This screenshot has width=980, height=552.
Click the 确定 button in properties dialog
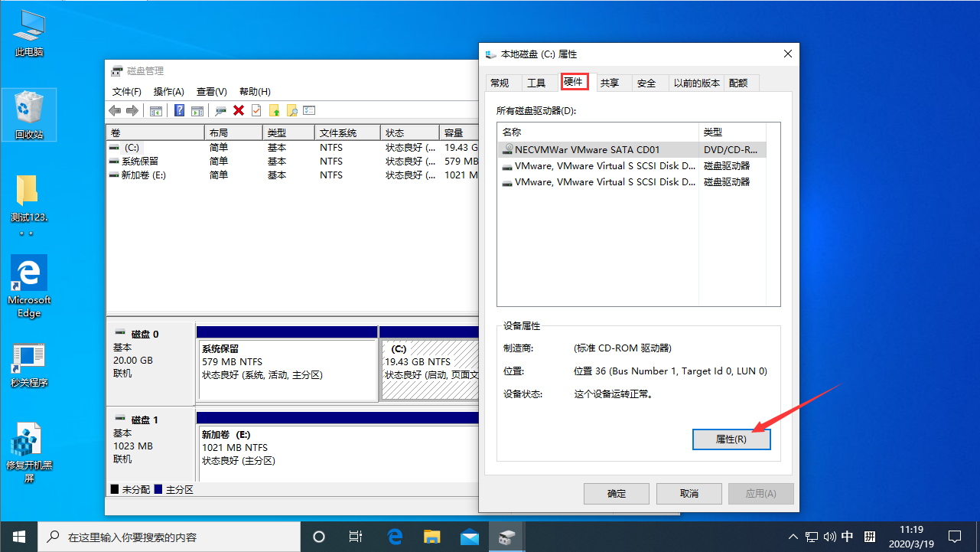click(x=616, y=493)
